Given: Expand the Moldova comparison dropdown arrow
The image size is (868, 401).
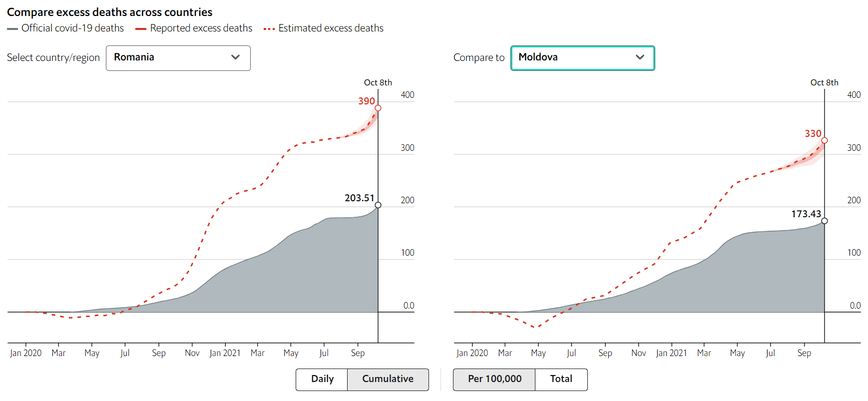Looking at the screenshot, I should (x=638, y=58).
